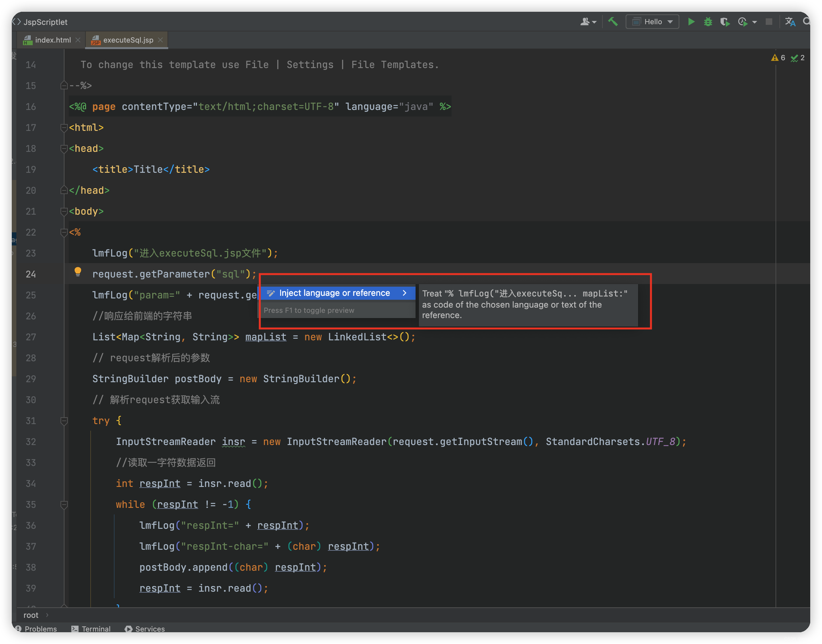The image size is (822, 644).
Task: Open the Inject language or reference submenu arrow
Action: click(x=404, y=293)
